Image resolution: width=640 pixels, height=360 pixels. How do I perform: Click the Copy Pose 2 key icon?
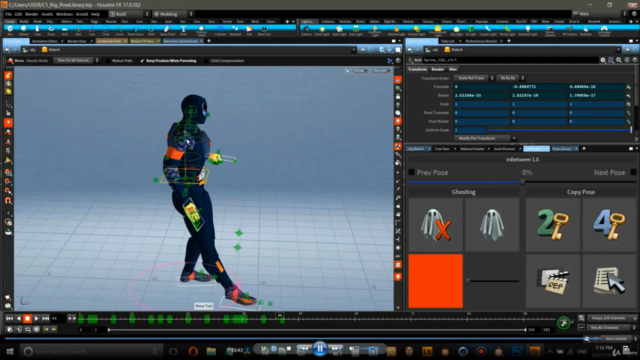(x=553, y=224)
